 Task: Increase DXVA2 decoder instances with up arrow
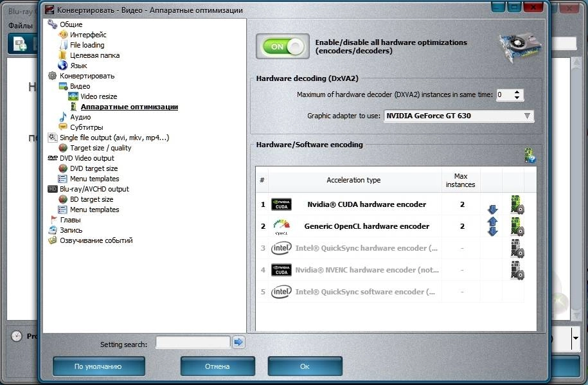(x=517, y=91)
